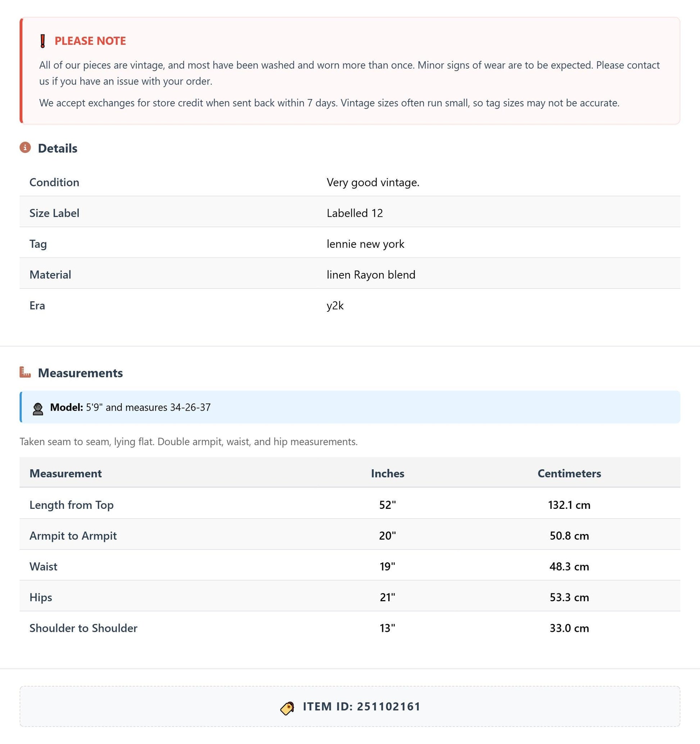Image resolution: width=700 pixels, height=744 pixels.
Task: Select the y2k era value
Action: [335, 306]
